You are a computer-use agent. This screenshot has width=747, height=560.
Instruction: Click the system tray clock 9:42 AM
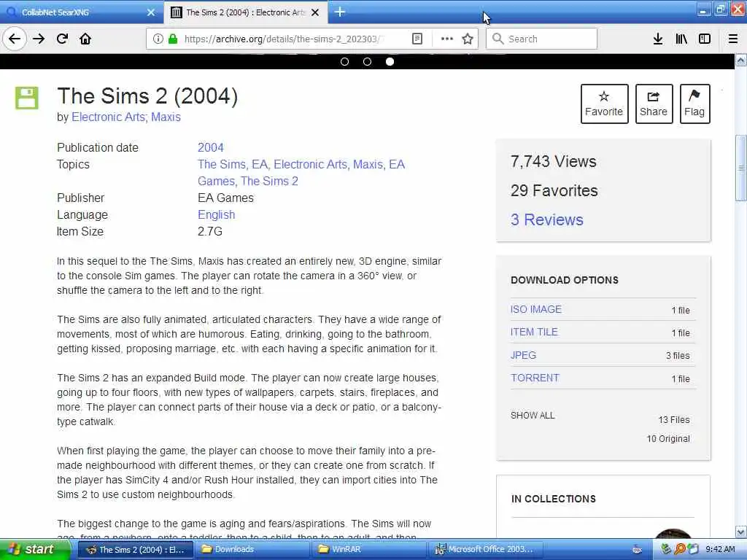(720, 549)
